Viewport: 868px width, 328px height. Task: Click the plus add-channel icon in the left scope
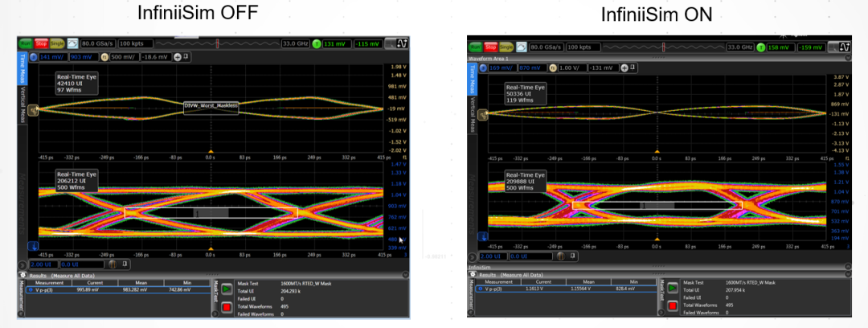[178, 56]
